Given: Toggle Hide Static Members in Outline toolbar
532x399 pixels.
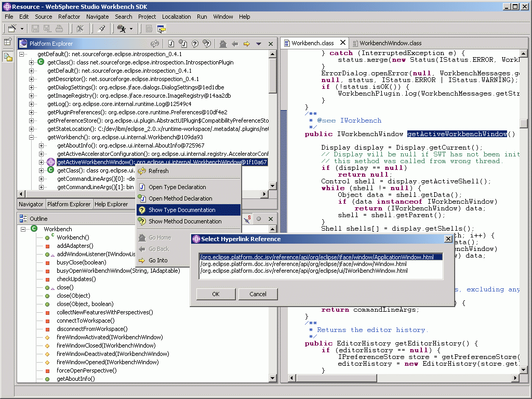Looking at the screenshot, I should pyautogui.click(x=247, y=219).
